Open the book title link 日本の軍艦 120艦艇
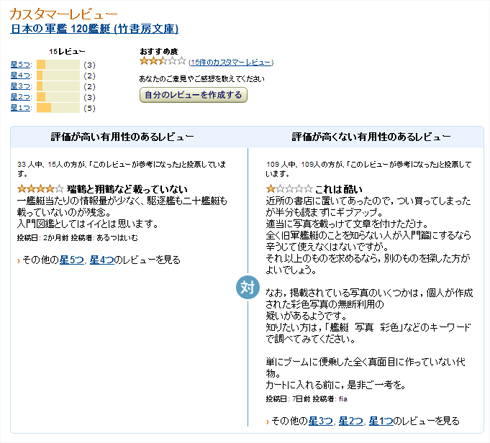Viewport: 490px width, 443px height. coord(94,29)
